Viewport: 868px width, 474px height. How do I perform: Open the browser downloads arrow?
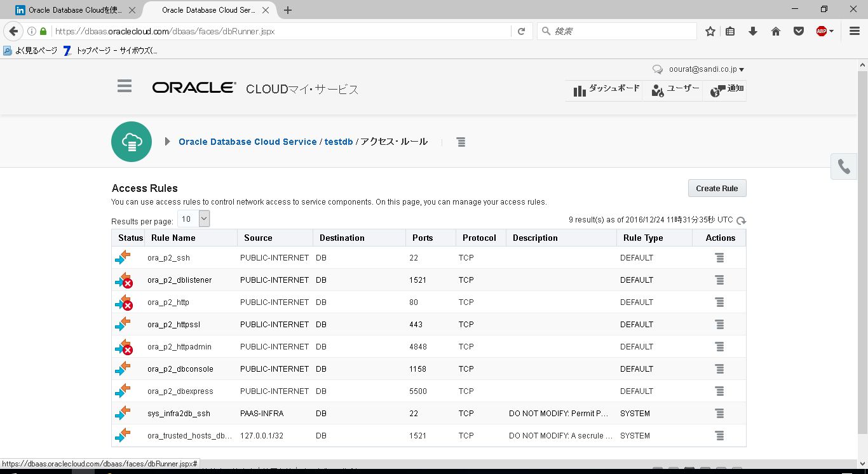pos(753,31)
